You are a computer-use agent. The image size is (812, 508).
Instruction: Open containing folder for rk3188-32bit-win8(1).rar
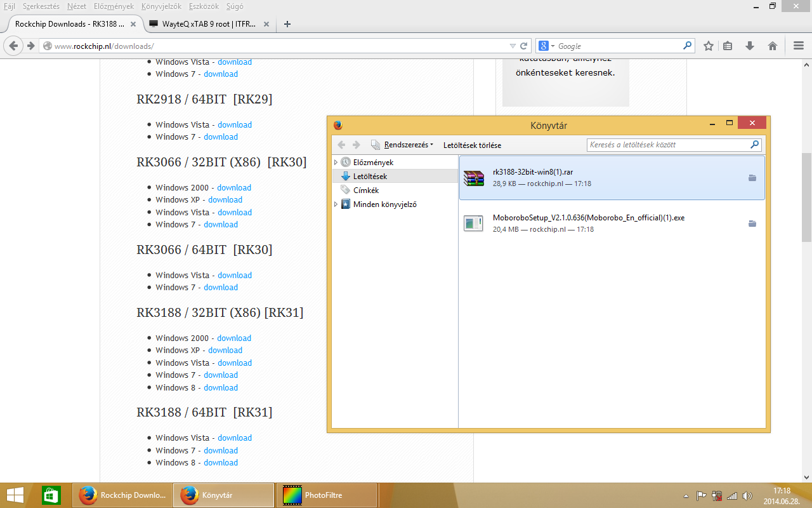752,178
